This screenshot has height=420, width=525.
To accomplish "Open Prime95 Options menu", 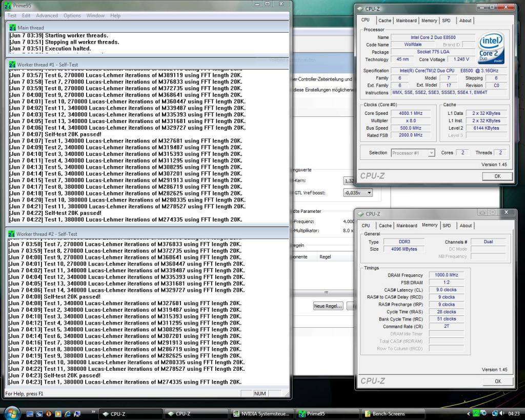I will point(72,15).
